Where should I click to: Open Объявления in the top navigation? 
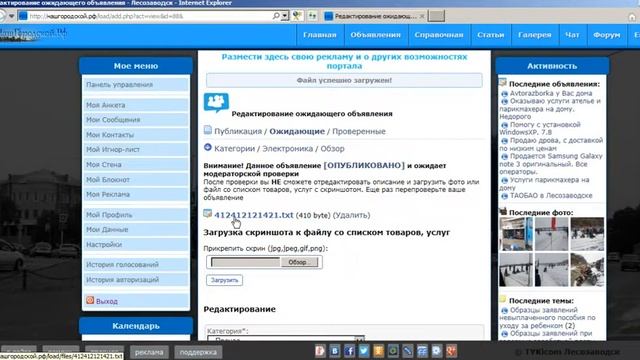pos(376,35)
